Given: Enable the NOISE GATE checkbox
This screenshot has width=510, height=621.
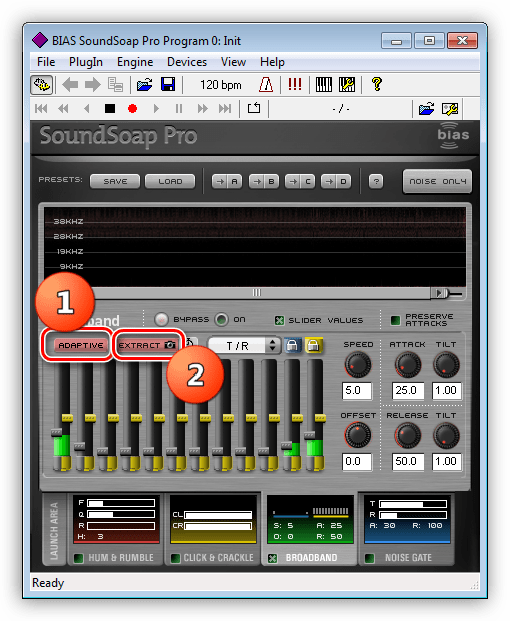Looking at the screenshot, I should [x=370, y=558].
